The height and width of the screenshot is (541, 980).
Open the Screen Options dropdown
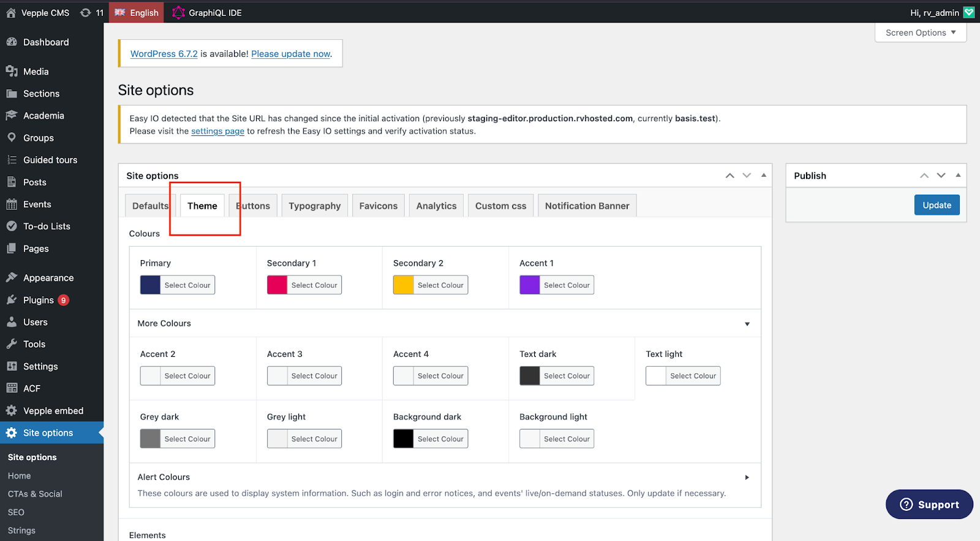tap(921, 32)
